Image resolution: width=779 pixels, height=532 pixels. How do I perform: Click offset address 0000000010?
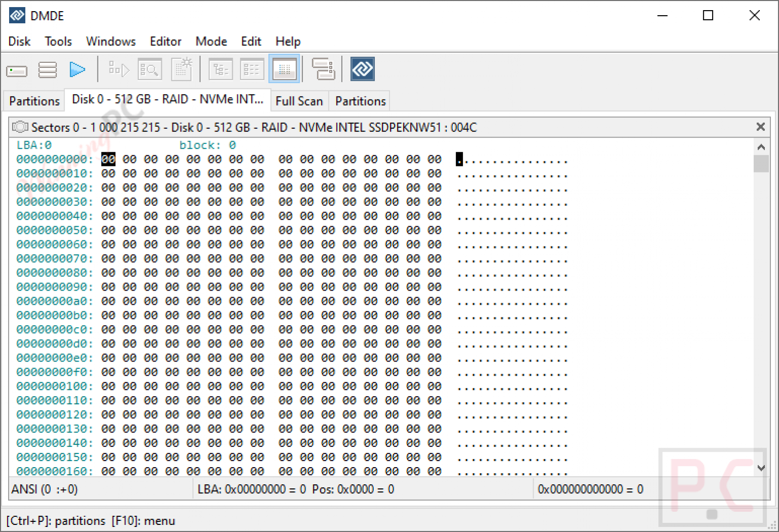click(55, 173)
